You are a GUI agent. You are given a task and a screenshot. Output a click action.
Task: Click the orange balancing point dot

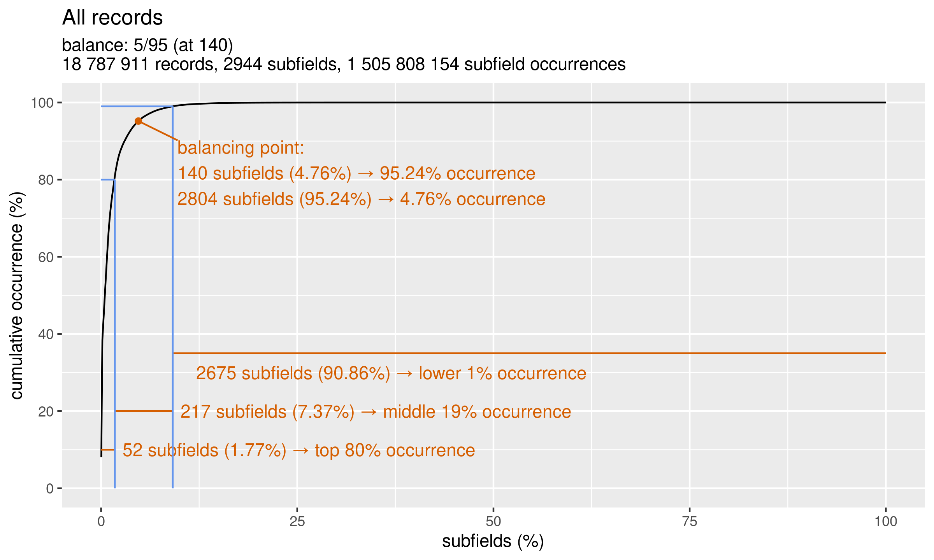pos(138,121)
